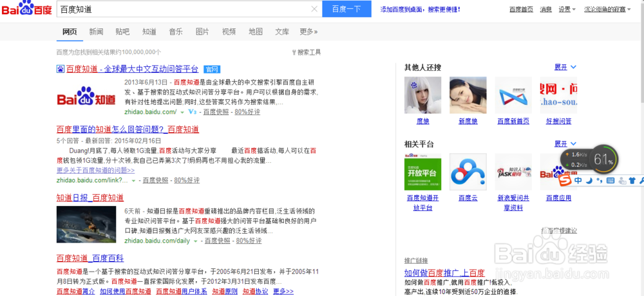Switch to the 视频 tab
Image resolution: width=644 pixels, height=296 pixels.
229,32
